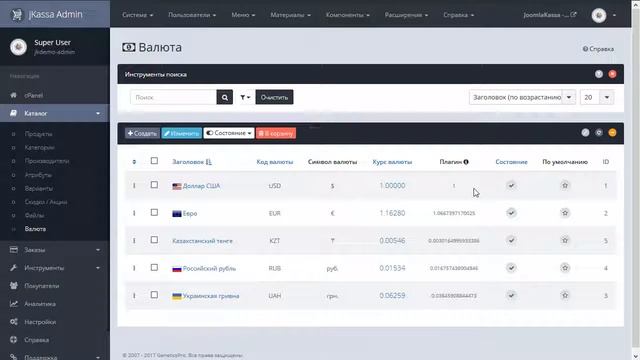
Task: Set Казахстанский тенге as default via star
Action: [x=565, y=240]
